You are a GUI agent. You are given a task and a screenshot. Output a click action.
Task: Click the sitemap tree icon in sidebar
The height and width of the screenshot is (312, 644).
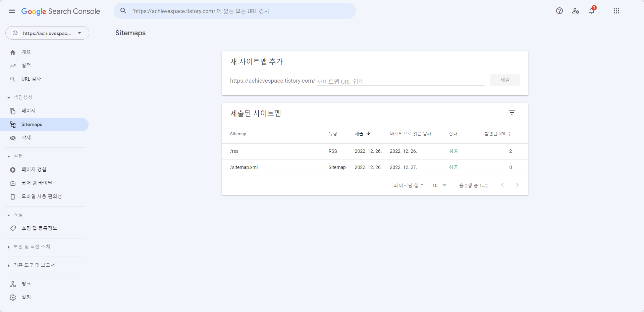pos(13,125)
